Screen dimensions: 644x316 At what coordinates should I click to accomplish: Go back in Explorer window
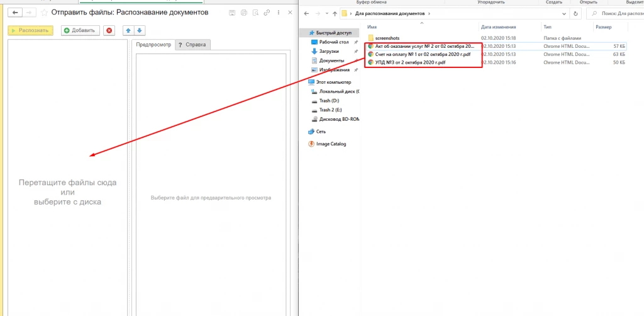click(306, 14)
